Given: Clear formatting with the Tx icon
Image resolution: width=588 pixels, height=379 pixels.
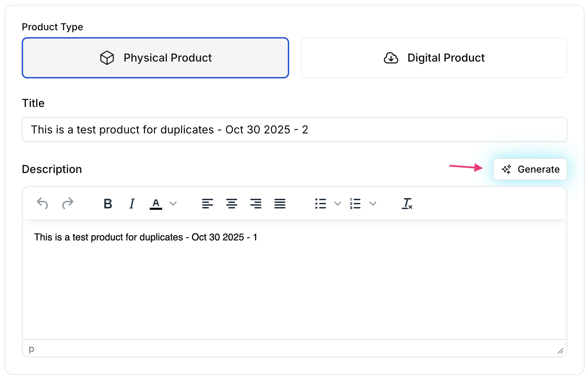Looking at the screenshot, I should (x=407, y=204).
